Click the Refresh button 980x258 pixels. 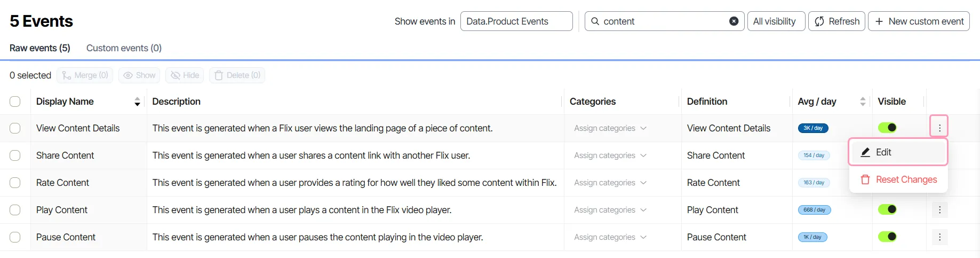[x=836, y=21]
